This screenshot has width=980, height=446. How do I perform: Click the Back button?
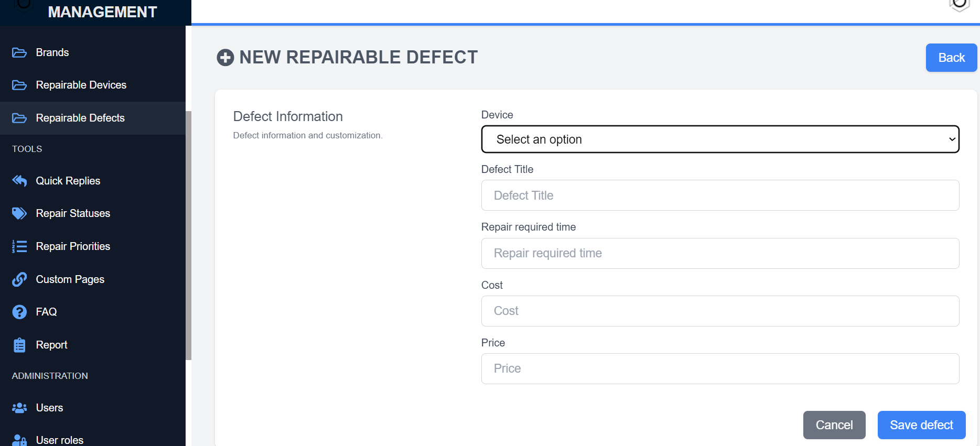pyautogui.click(x=951, y=58)
